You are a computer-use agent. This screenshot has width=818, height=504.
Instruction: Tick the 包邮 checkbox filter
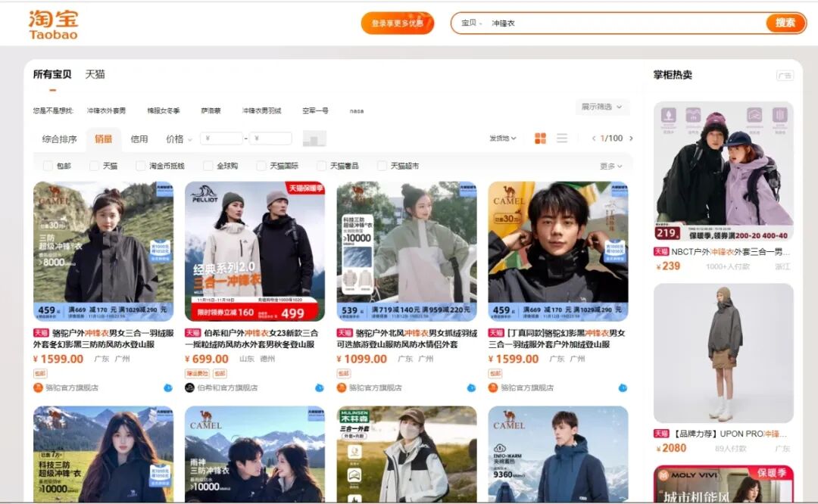coord(48,166)
